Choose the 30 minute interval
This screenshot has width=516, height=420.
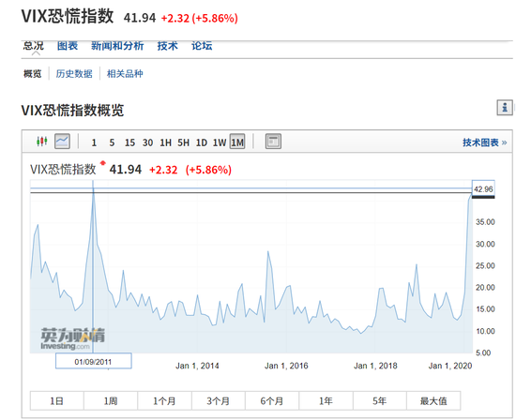(x=147, y=142)
